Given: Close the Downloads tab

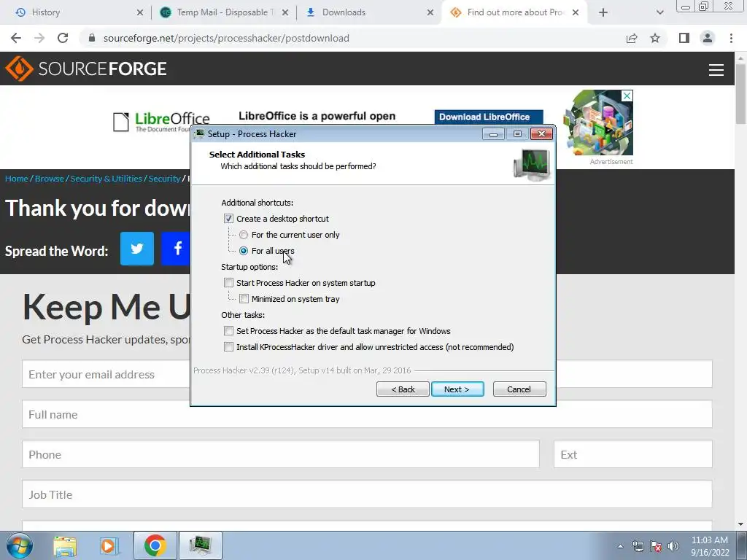Looking at the screenshot, I should pyautogui.click(x=430, y=12).
